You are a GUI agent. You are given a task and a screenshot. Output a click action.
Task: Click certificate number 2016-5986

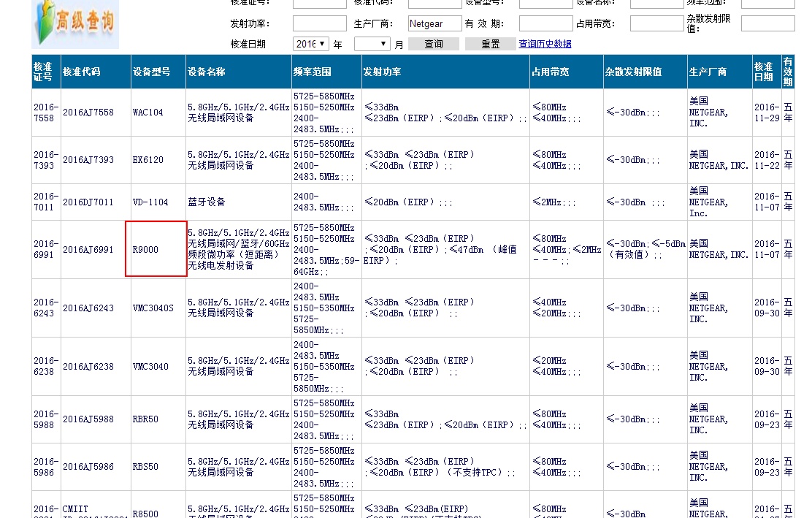[x=45, y=467]
